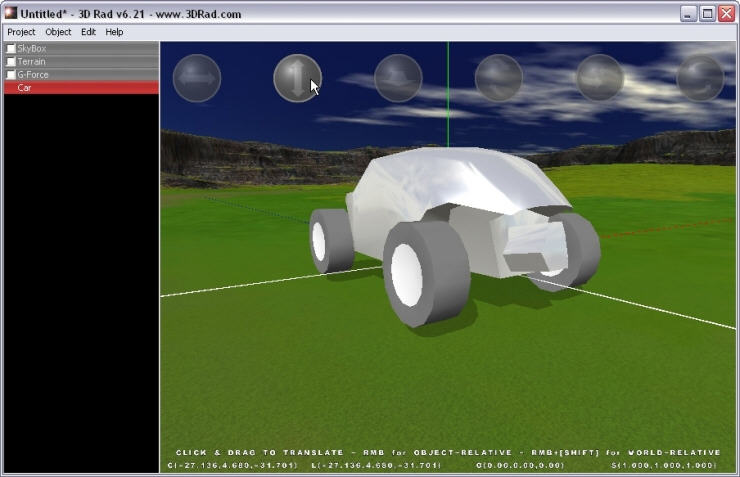
Task: Choose the first rotation sphere icon
Action: pyautogui.click(x=499, y=78)
